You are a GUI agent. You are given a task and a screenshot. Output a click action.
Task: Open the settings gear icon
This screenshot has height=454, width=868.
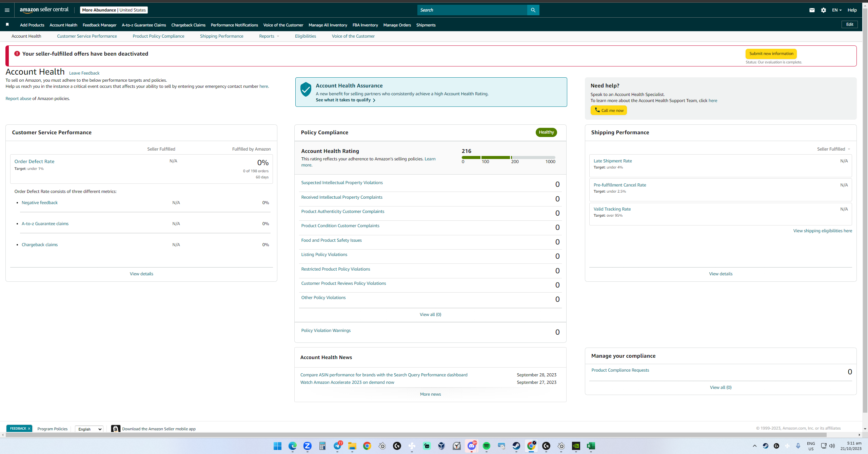pyautogui.click(x=824, y=10)
